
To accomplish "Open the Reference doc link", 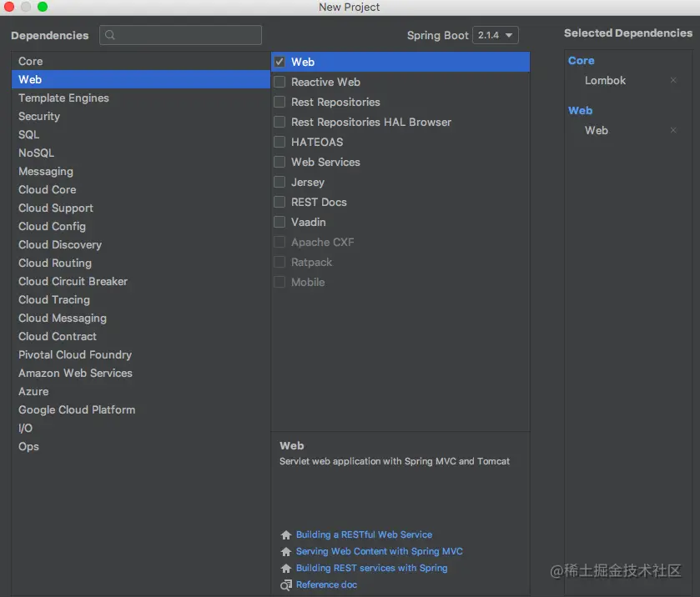I will (327, 584).
